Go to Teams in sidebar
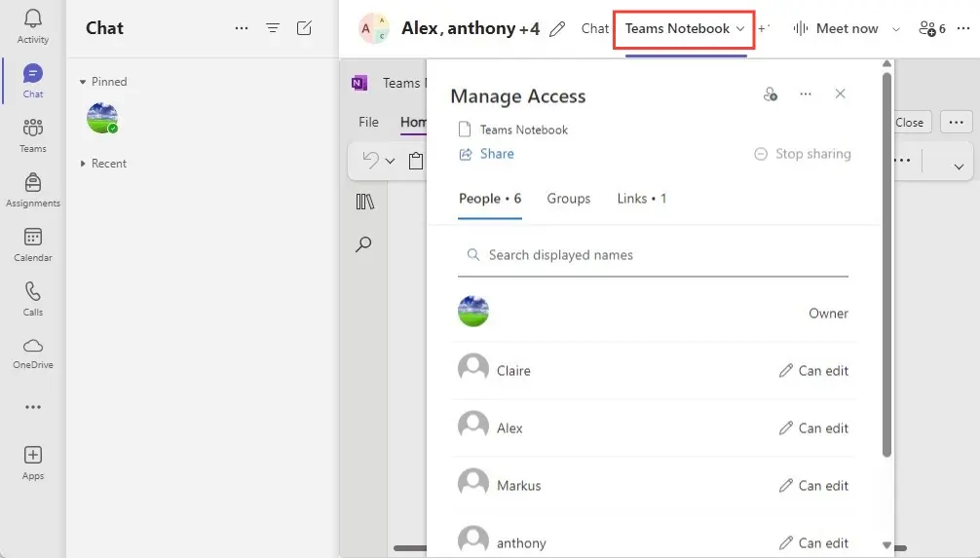The image size is (980, 558). tap(33, 134)
